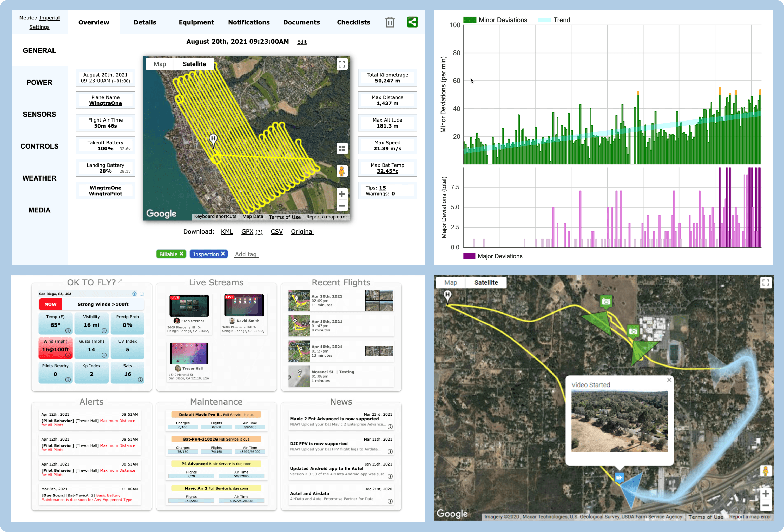Click the upper green camera photo marker
This screenshot has height=532, width=784.
[x=606, y=301]
